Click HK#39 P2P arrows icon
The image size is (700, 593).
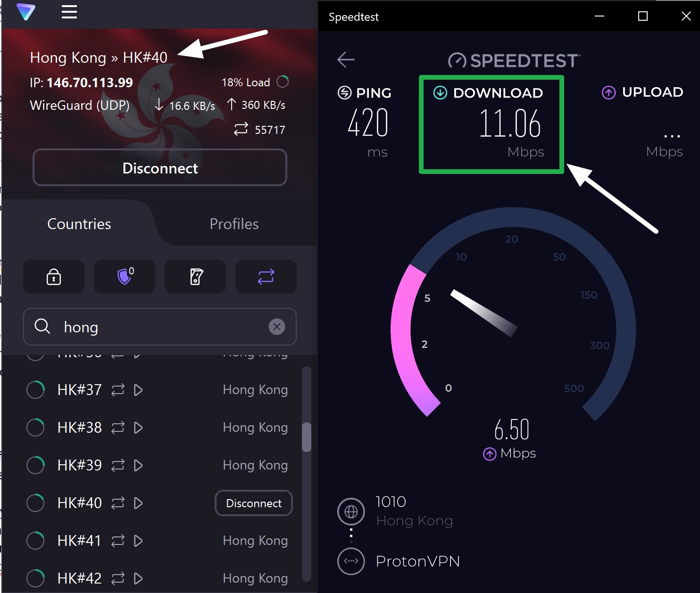pos(118,465)
